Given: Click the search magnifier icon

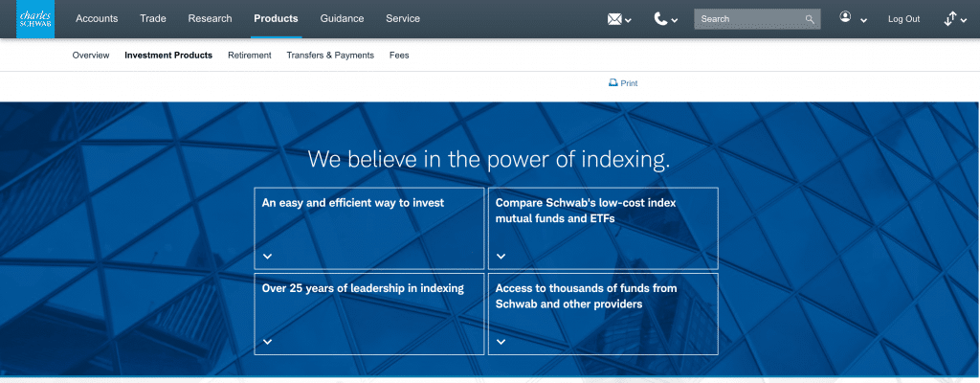Looking at the screenshot, I should click(810, 19).
